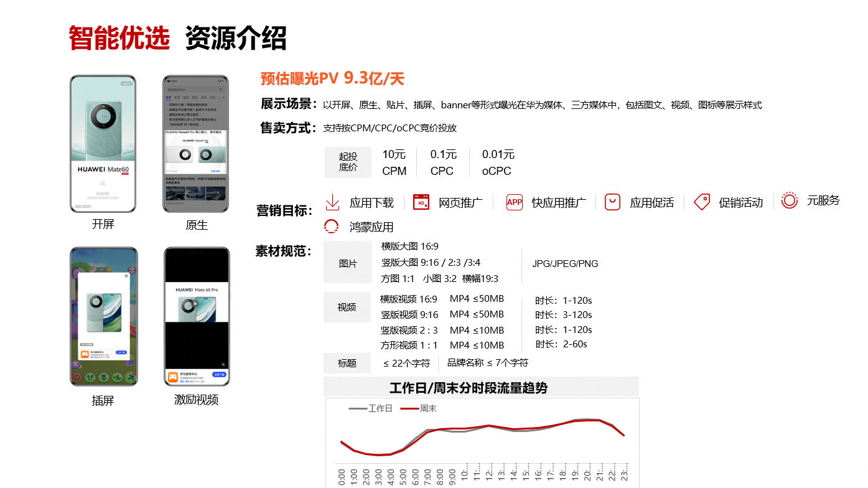This screenshot has height=488, width=868.
Task: Click the 方形视频 1 : 1 spec row
Action: [442, 345]
